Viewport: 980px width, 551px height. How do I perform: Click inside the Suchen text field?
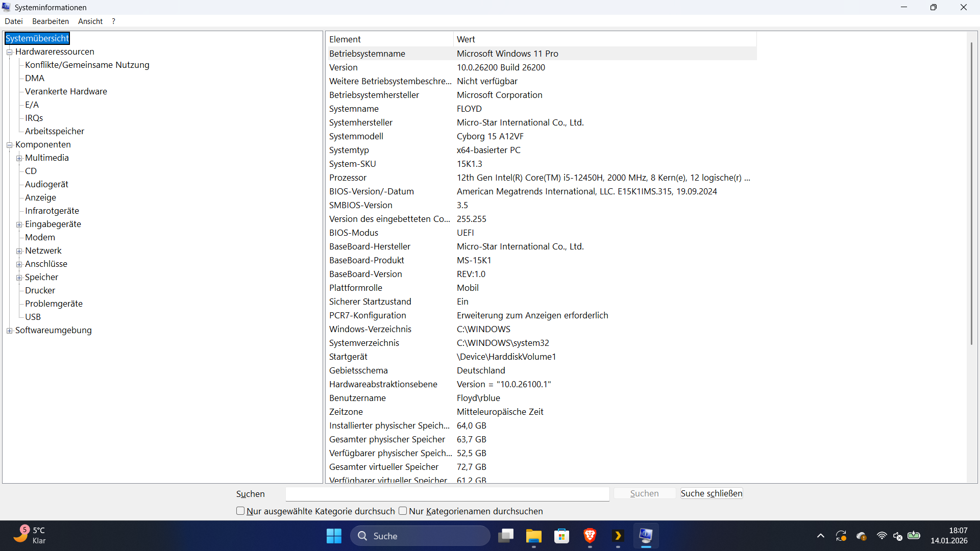pyautogui.click(x=447, y=494)
